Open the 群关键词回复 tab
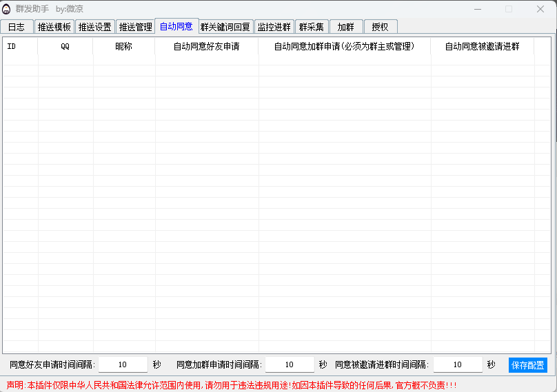This screenshot has height=392, width=557. 225,27
